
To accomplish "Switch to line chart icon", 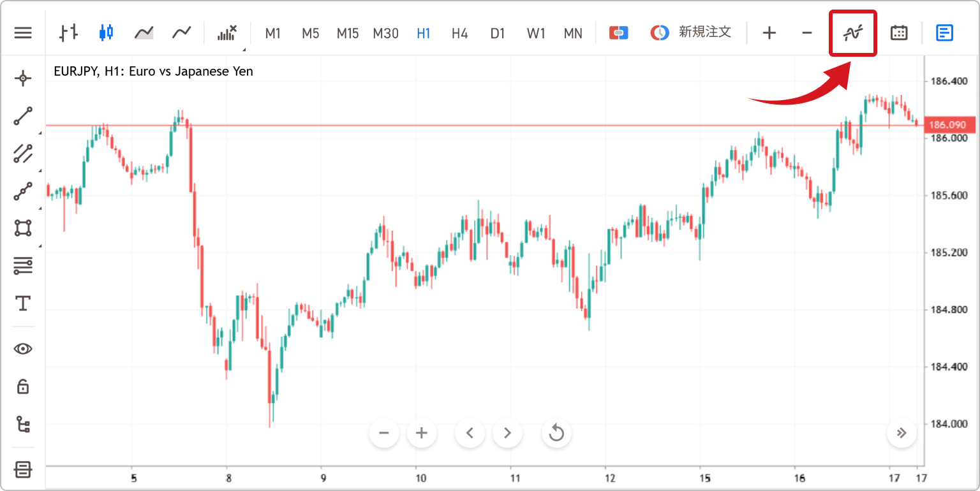I will pyautogui.click(x=181, y=33).
